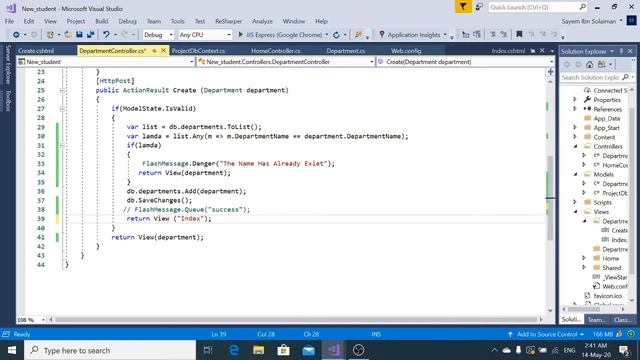Open Mail app from the taskbar
This screenshot has height=360, width=640.
pos(309,350)
